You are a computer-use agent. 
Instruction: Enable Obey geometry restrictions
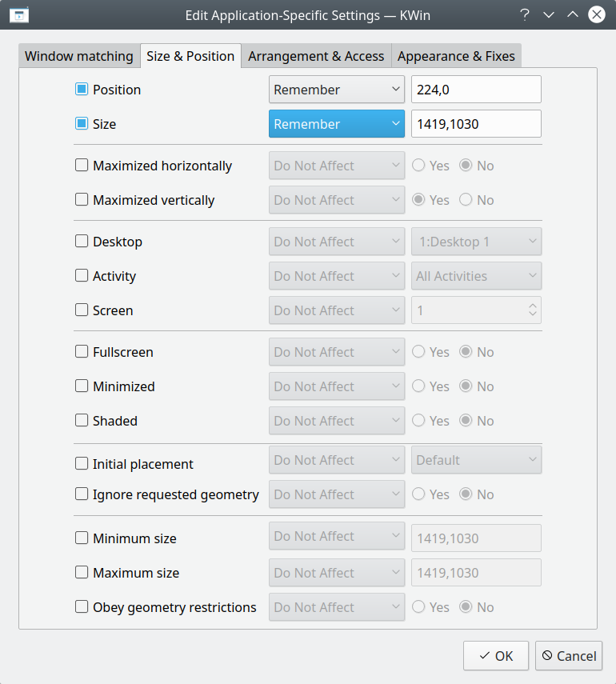pos(81,607)
